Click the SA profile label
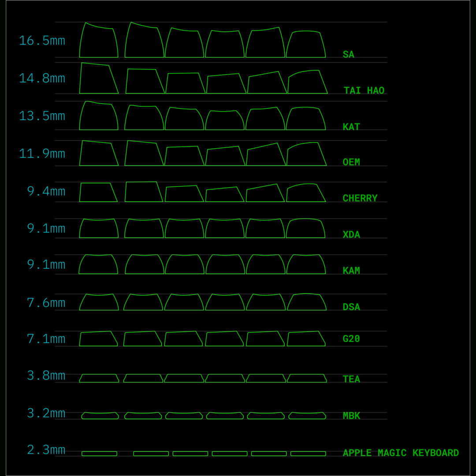Screen dimensions: 476x476 348,55
